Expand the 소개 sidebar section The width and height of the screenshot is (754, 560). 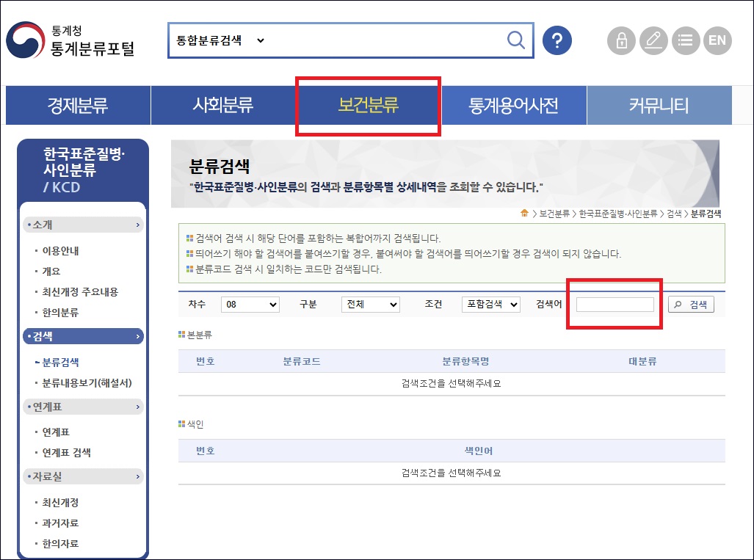click(83, 225)
